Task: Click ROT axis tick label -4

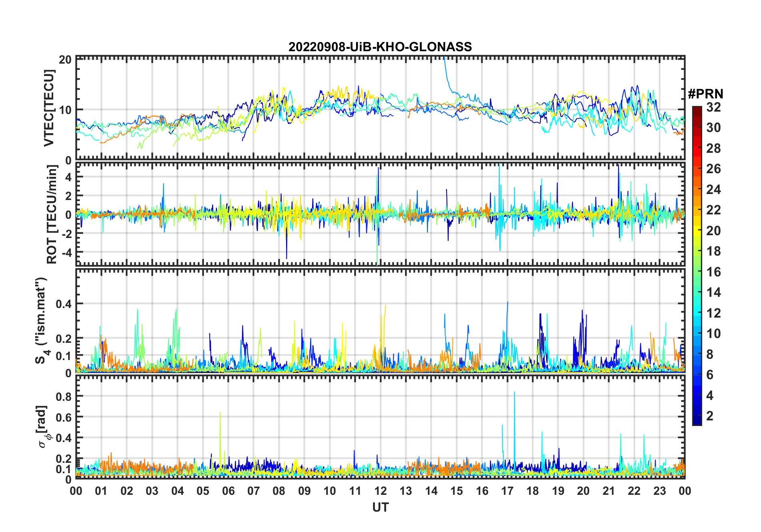Action: click(x=66, y=252)
